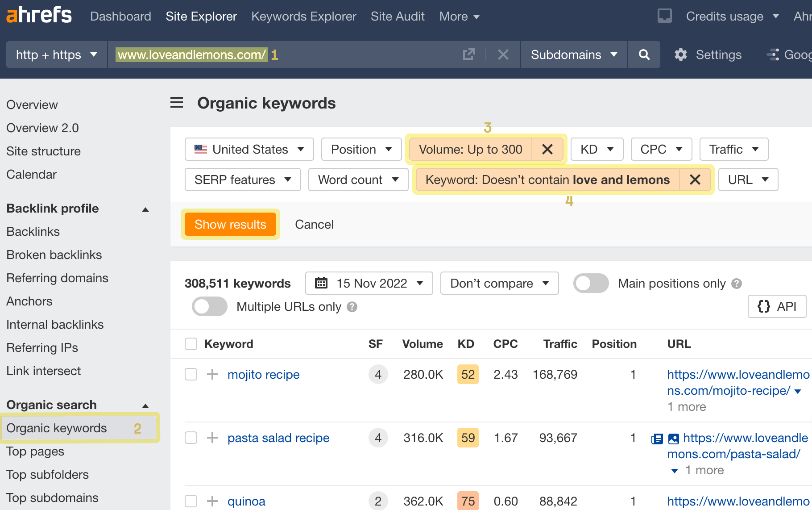
Task: Remove the Volume: Up to 300 filter
Action: (547, 149)
